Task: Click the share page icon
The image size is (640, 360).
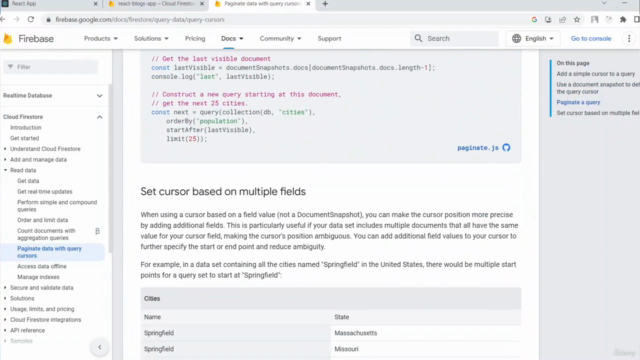Action: tap(562, 20)
